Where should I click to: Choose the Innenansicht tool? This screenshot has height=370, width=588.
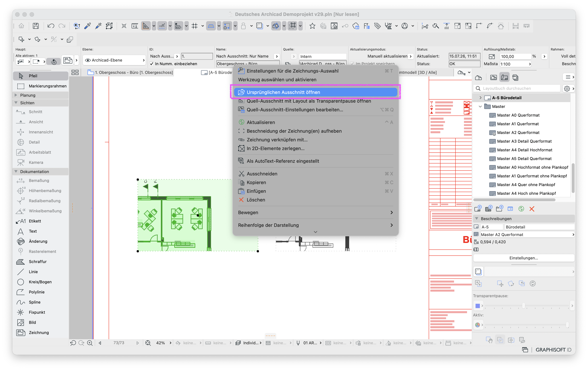[x=41, y=132]
